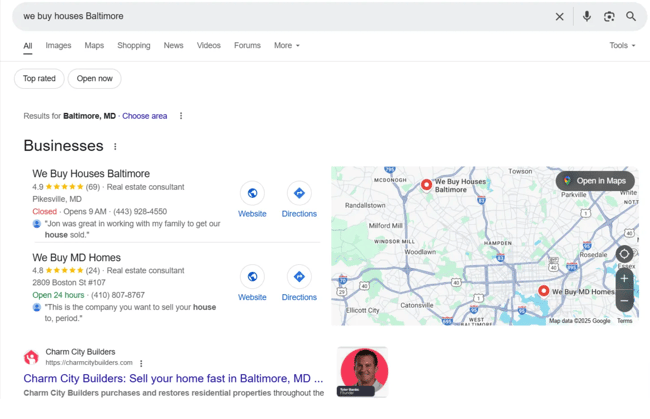Open the We Buy Houses Baltimore business listing

[x=91, y=174]
